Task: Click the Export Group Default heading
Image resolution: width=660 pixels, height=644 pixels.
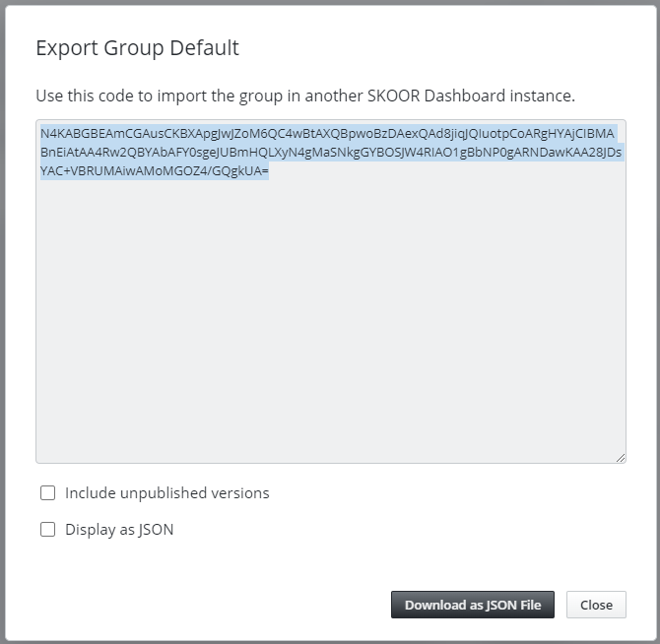Action: coord(137,48)
